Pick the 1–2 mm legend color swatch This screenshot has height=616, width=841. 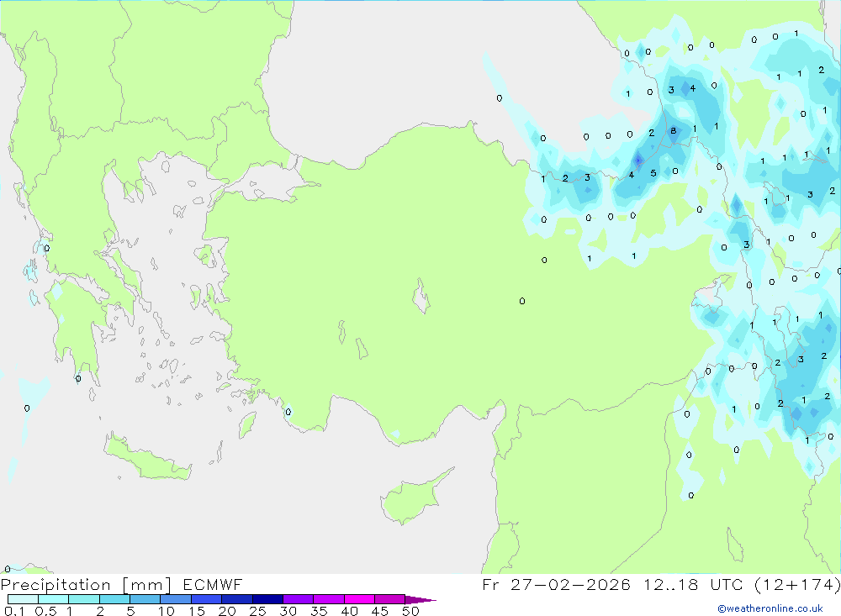(x=84, y=599)
